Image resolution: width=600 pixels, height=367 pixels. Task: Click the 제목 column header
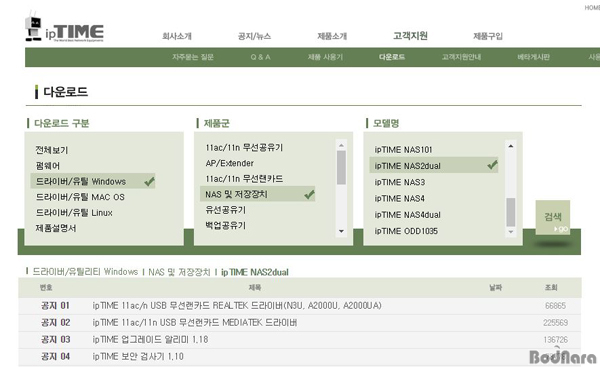pyautogui.click(x=255, y=287)
